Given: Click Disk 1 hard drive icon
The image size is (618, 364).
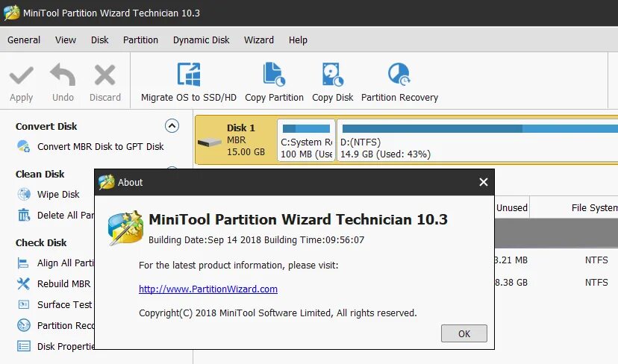Looking at the screenshot, I should (210, 142).
